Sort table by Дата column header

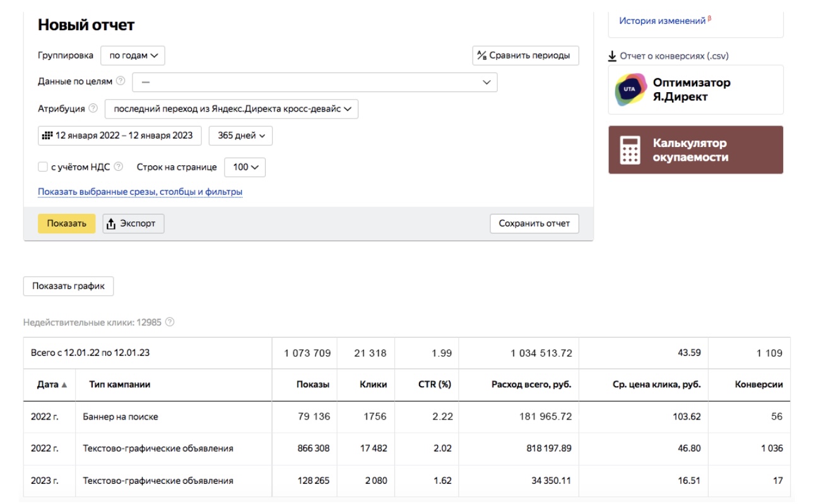tap(49, 384)
